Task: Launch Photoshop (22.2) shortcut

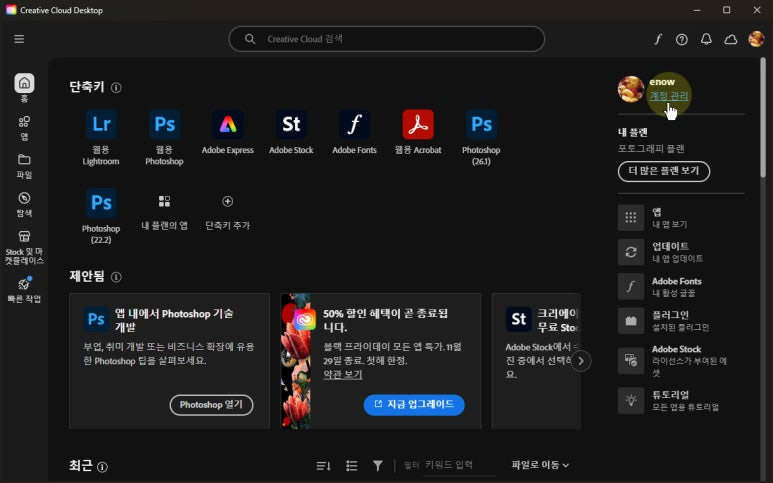Action: [101, 216]
